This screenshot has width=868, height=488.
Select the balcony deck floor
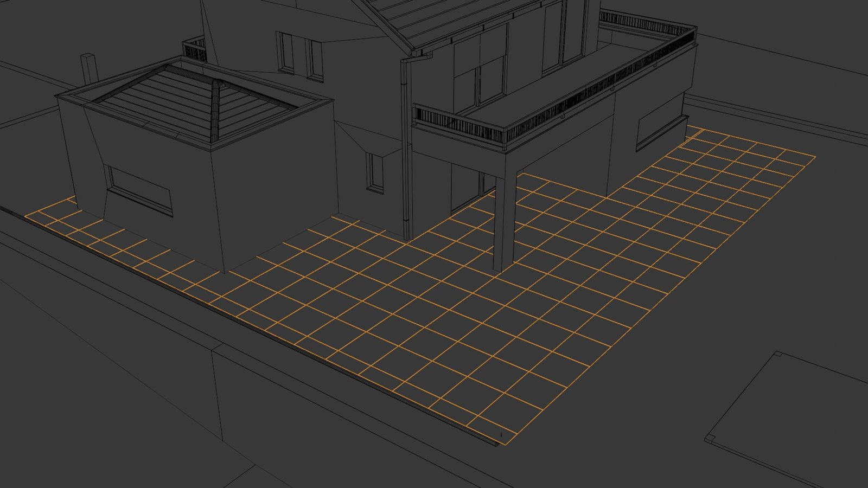[x=542, y=92]
